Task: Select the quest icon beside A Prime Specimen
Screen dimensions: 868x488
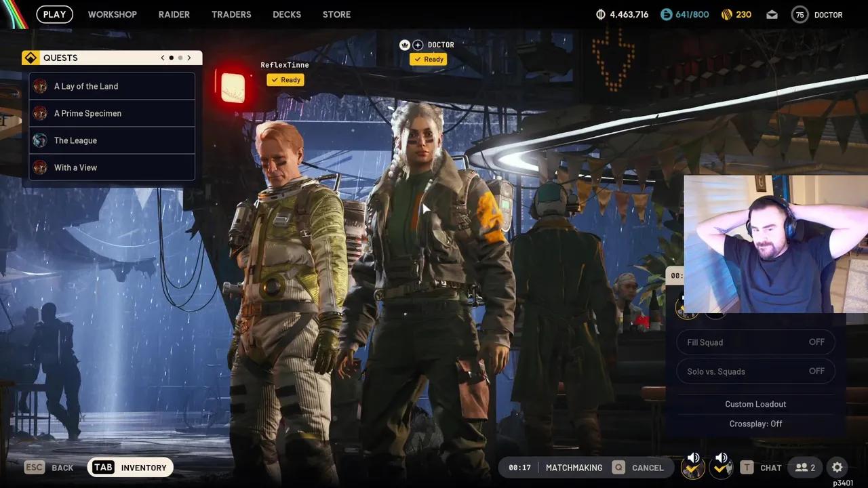Action: point(40,113)
